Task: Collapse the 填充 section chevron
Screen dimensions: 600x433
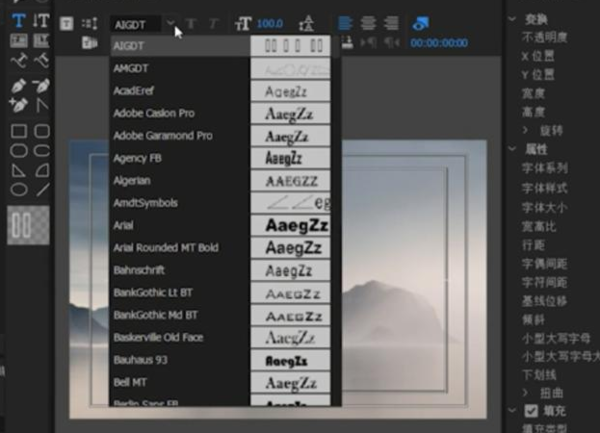Action: coord(512,411)
